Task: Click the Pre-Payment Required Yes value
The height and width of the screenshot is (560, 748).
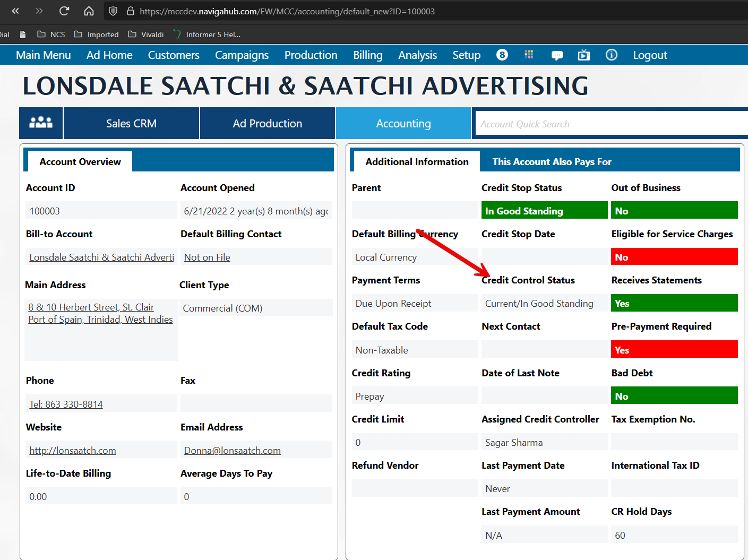Action: (x=675, y=350)
